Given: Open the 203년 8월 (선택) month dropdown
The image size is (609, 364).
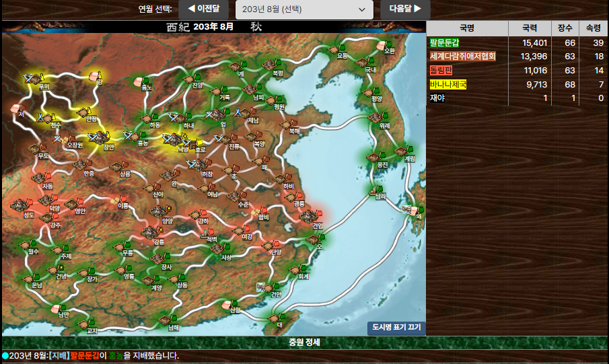Looking at the screenshot, I should coord(304,9).
